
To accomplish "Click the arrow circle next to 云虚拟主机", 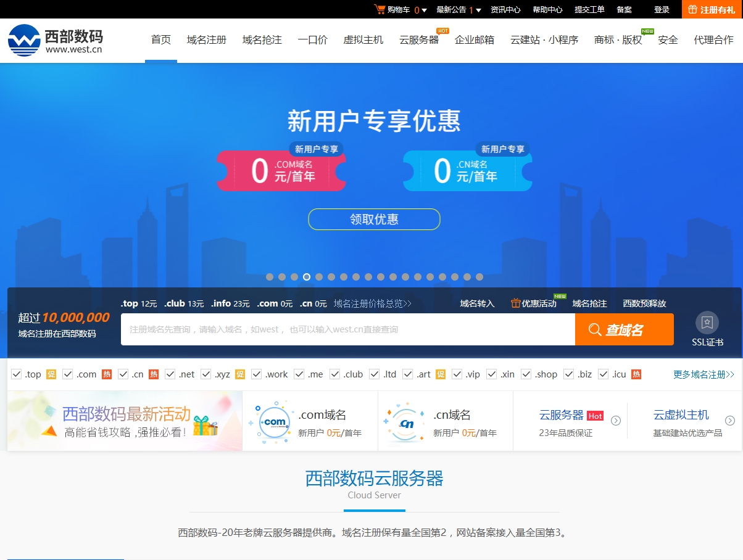I will (730, 421).
